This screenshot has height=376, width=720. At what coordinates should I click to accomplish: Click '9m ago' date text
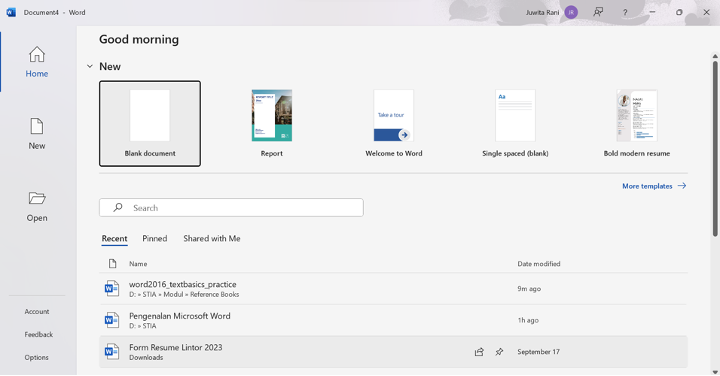(x=529, y=289)
